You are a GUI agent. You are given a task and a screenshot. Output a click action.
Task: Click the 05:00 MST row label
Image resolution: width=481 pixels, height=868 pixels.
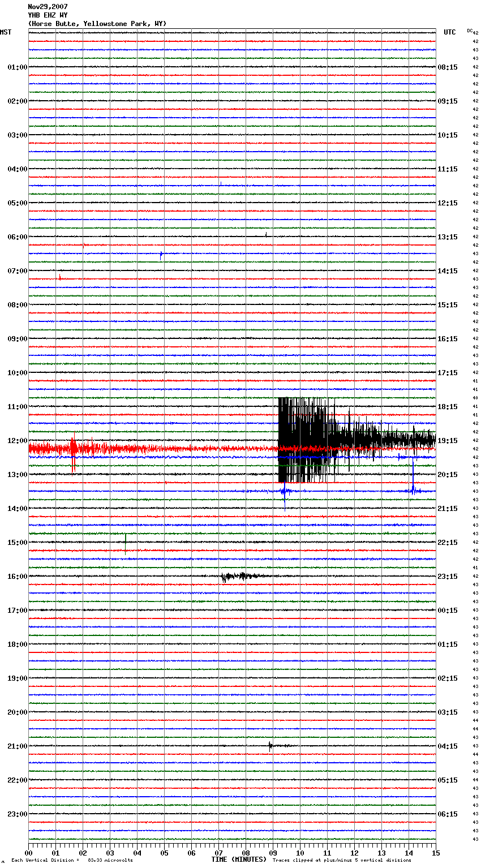(18, 203)
